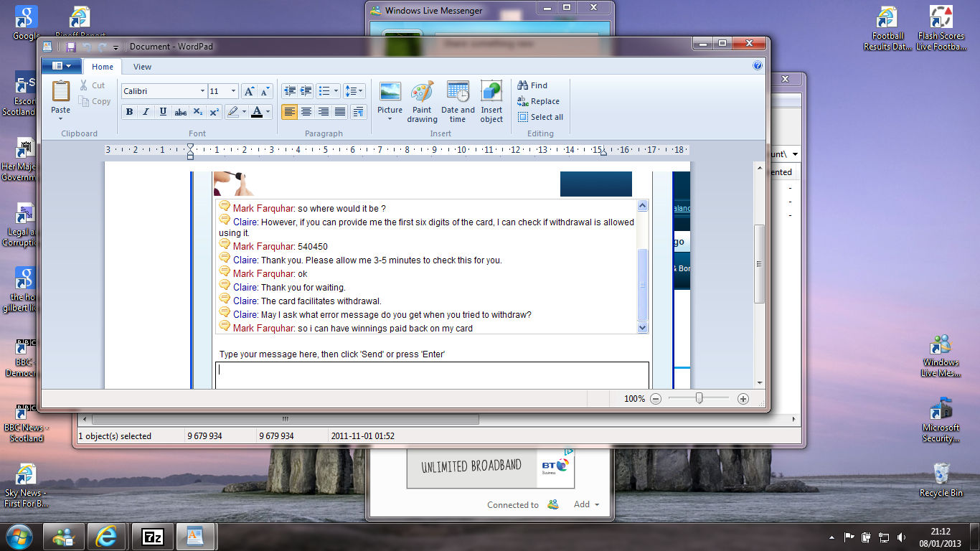Screen dimensions: 980x551
Task: Increase paragraph indent
Action: click(306, 91)
